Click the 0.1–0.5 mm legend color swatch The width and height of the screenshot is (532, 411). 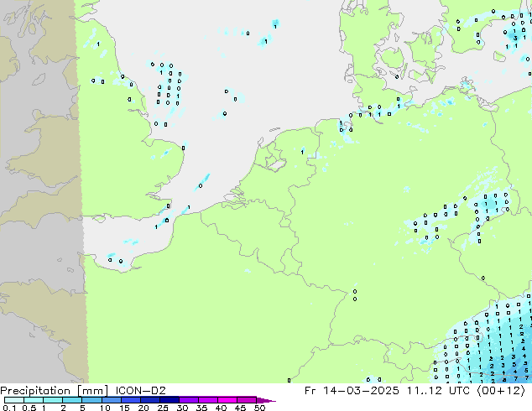click(14, 400)
